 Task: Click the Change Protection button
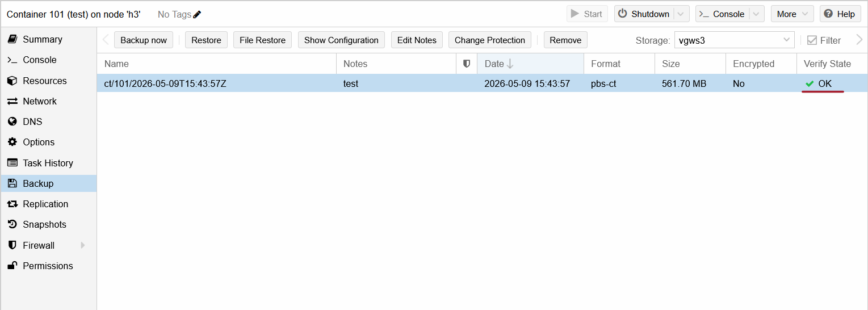tap(490, 40)
